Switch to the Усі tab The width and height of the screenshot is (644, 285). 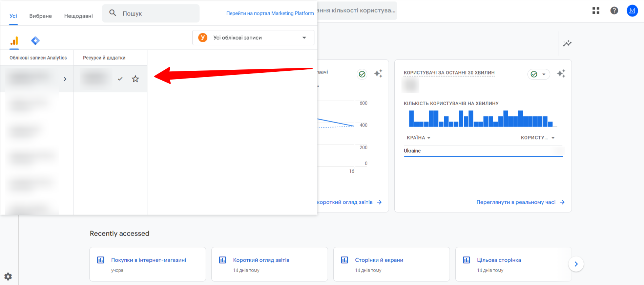pyautogui.click(x=13, y=16)
